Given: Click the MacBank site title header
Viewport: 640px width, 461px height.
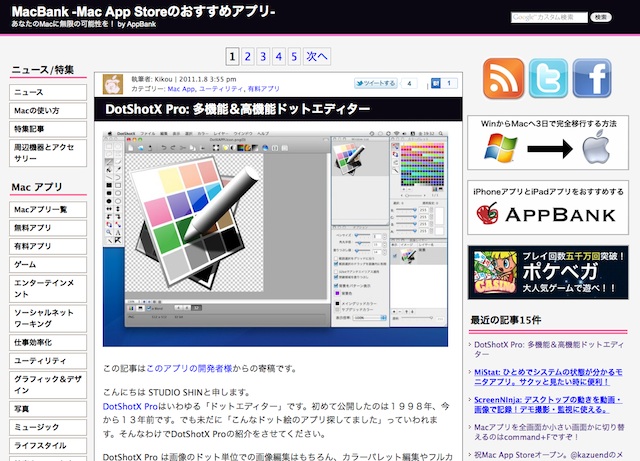Looking at the screenshot, I should pyautogui.click(x=143, y=11).
